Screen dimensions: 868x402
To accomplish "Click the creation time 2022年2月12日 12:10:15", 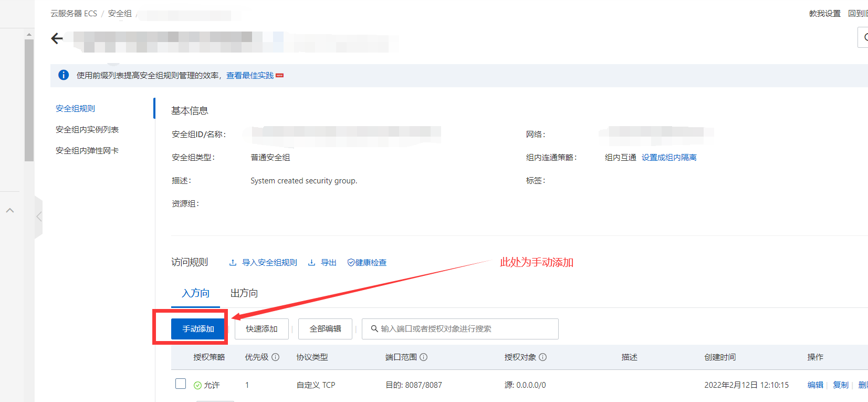I will 746,385.
